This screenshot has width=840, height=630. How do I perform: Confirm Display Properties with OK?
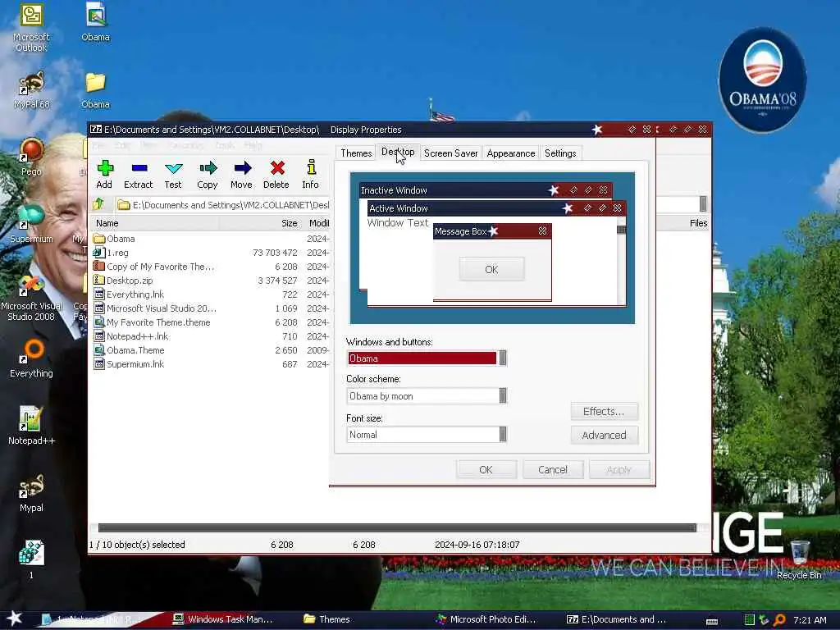(486, 470)
